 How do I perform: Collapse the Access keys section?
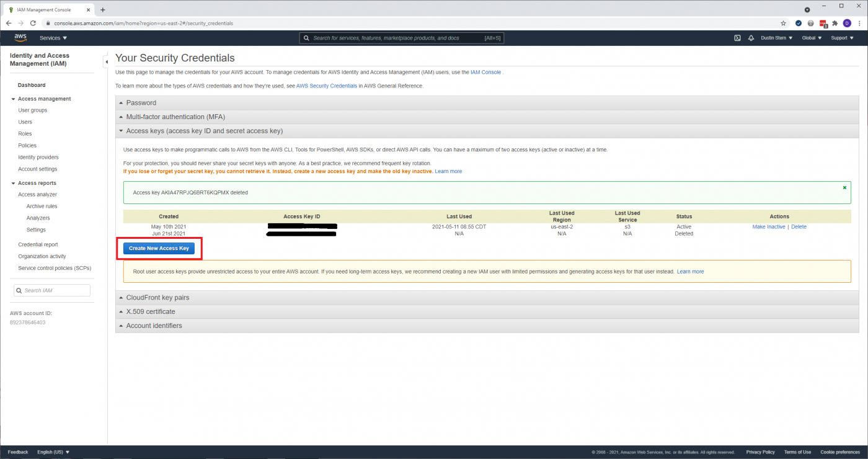(x=487, y=131)
